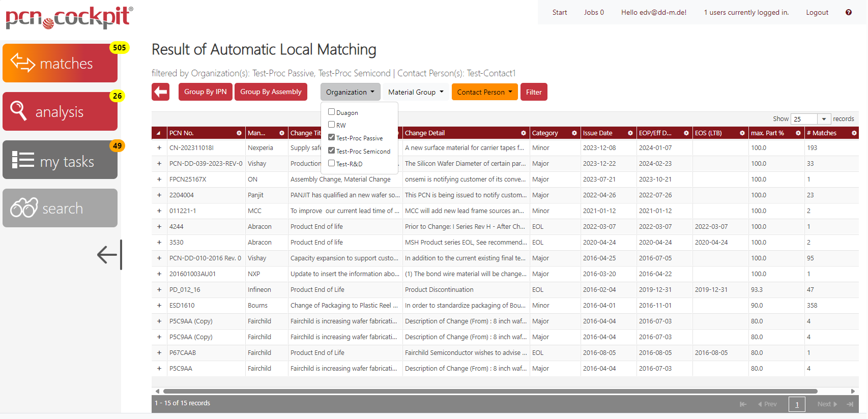The image size is (868, 419).
Task: Click the 1 - 15 of 15 records text
Action: coord(182,403)
